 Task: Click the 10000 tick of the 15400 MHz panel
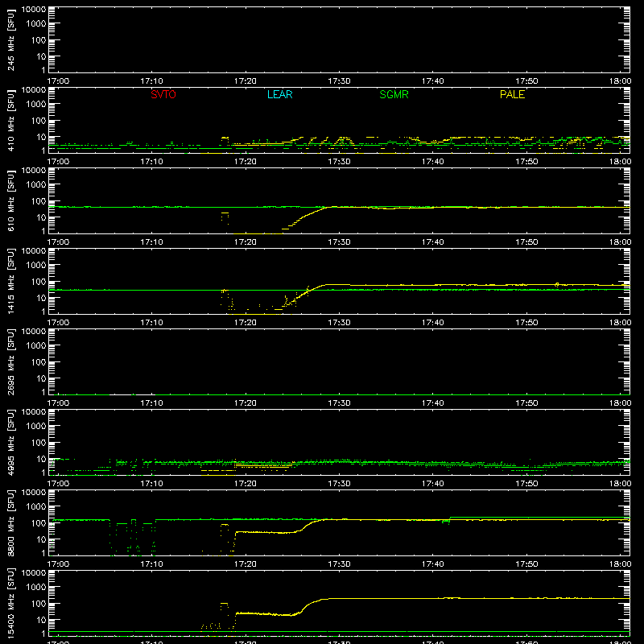pos(34,573)
